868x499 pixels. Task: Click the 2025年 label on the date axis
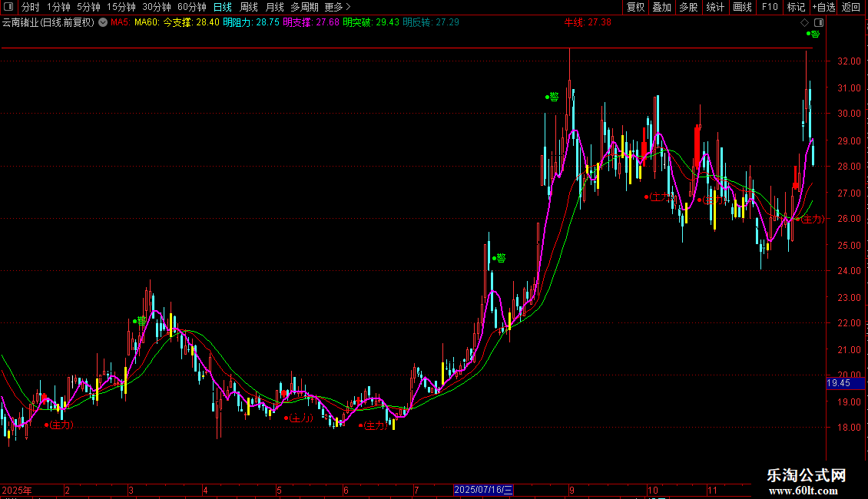[x=17, y=490]
